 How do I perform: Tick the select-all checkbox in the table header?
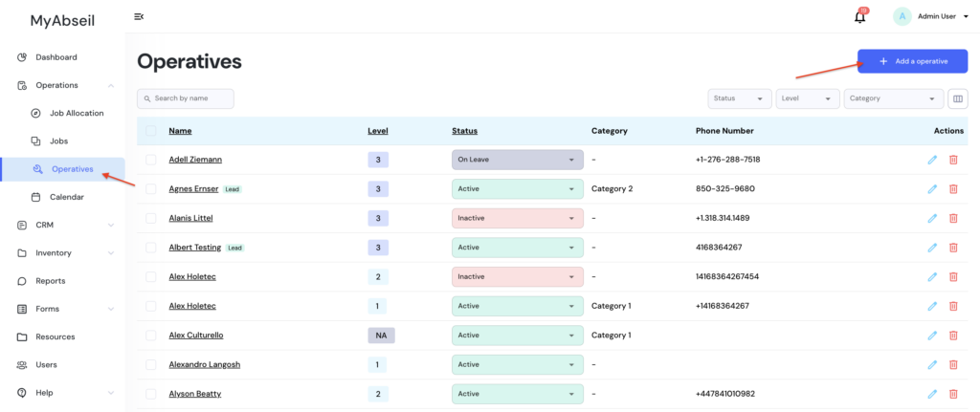coord(151,131)
